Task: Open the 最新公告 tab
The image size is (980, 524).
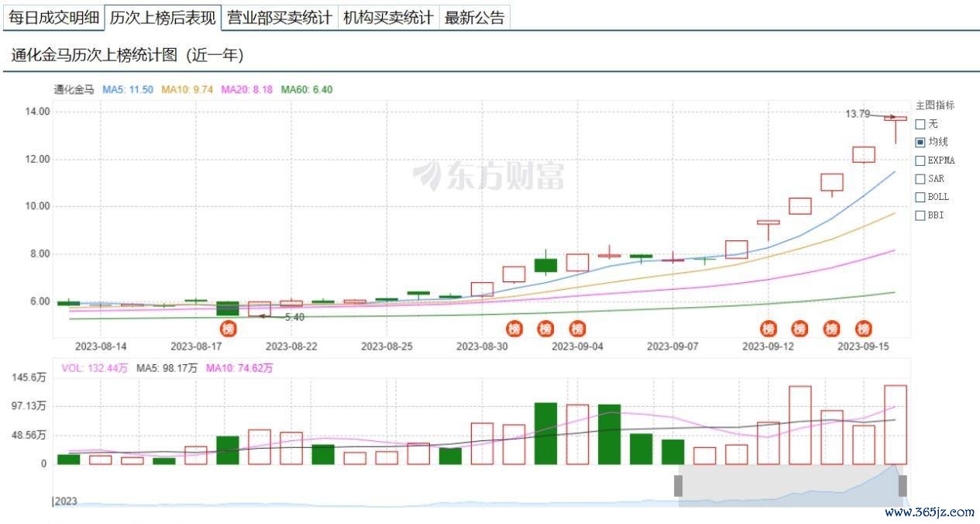Action: point(474,18)
